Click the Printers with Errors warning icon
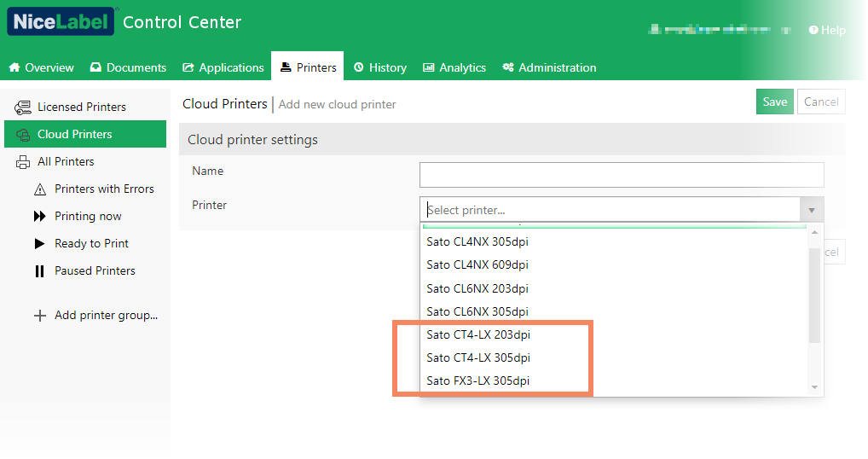This screenshot has height=459, width=868. 40,189
